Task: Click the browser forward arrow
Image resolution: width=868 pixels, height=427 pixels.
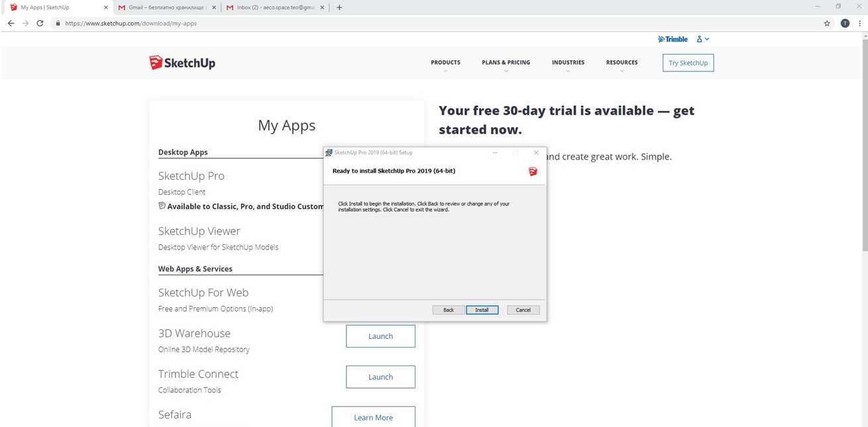Action: pyautogui.click(x=25, y=23)
